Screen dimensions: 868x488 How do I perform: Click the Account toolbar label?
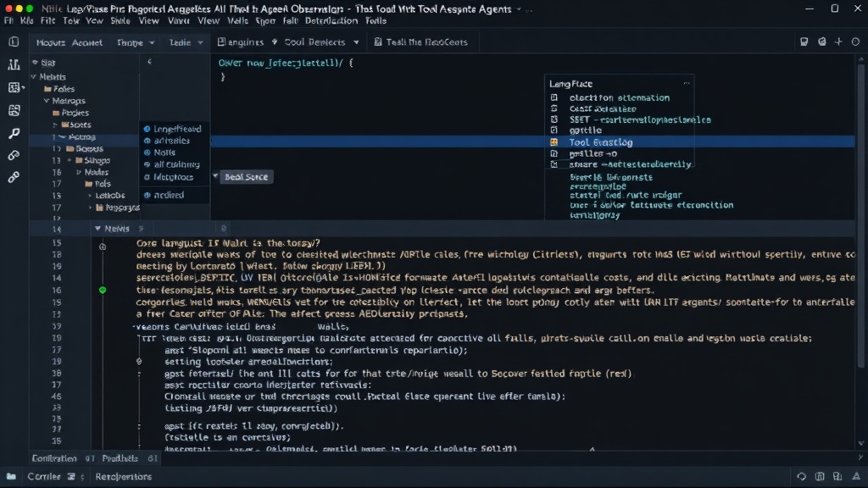(x=87, y=42)
